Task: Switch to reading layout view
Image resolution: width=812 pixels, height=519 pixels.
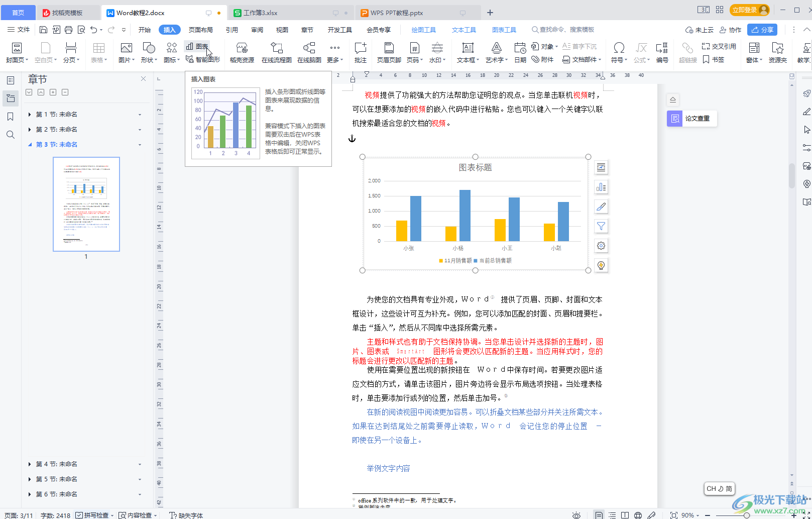Action: pos(625,515)
